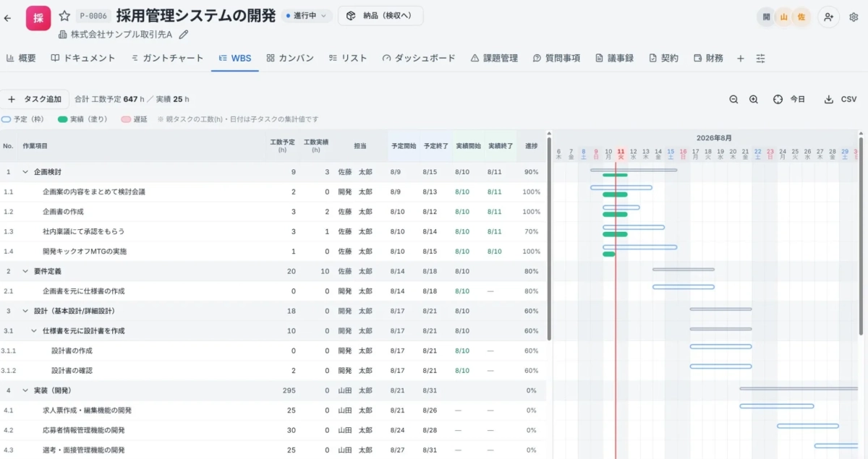Click the 進捗 column header
The image size is (868, 459).
532,146
